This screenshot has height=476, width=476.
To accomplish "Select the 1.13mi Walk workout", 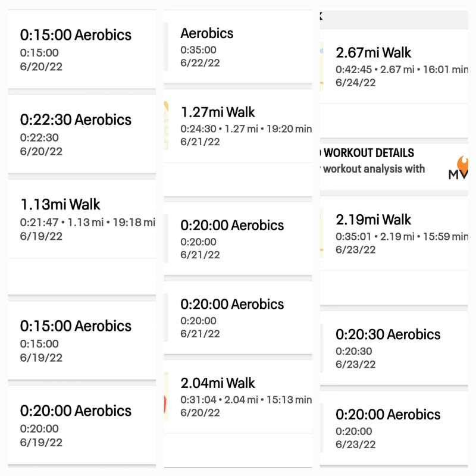I will coord(82,219).
